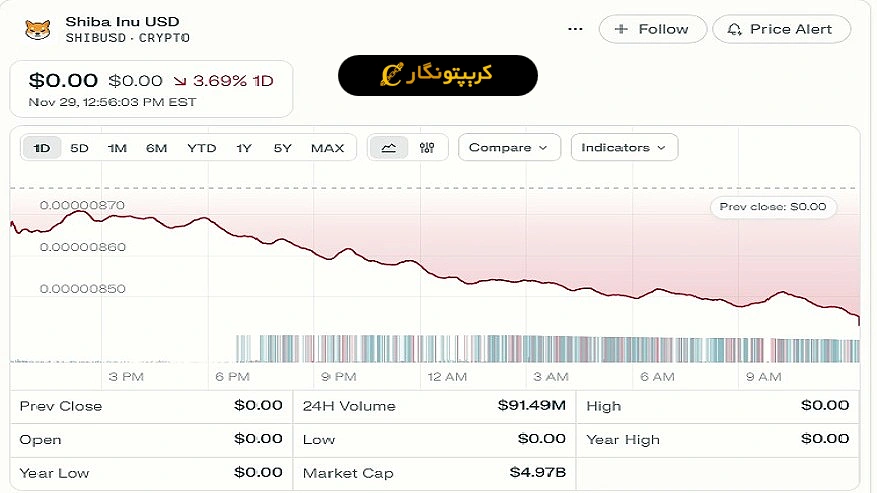Image resolution: width=877 pixels, height=493 pixels.
Task: Switch to line chart view
Action: (389, 148)
